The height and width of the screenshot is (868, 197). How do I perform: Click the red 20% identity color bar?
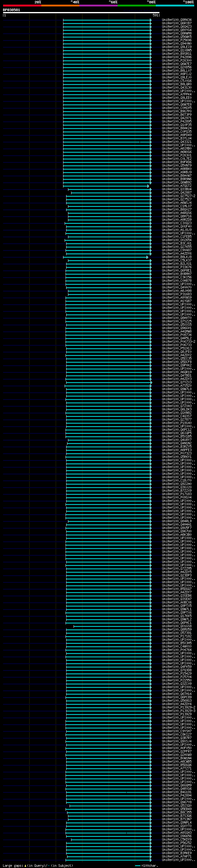(x=22, y=6)
